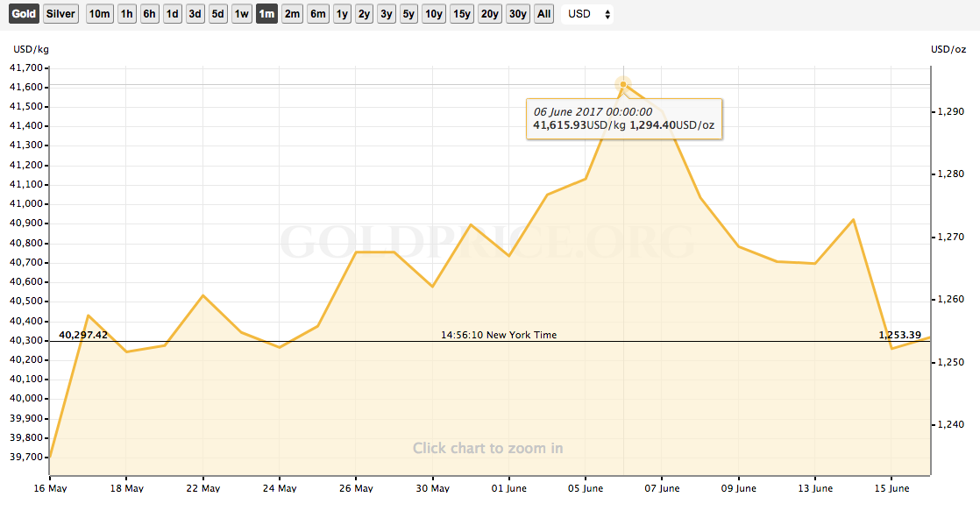This screenshot has width=980, height=511.
Task: Select the 5y time range
Action: [408, 14]
